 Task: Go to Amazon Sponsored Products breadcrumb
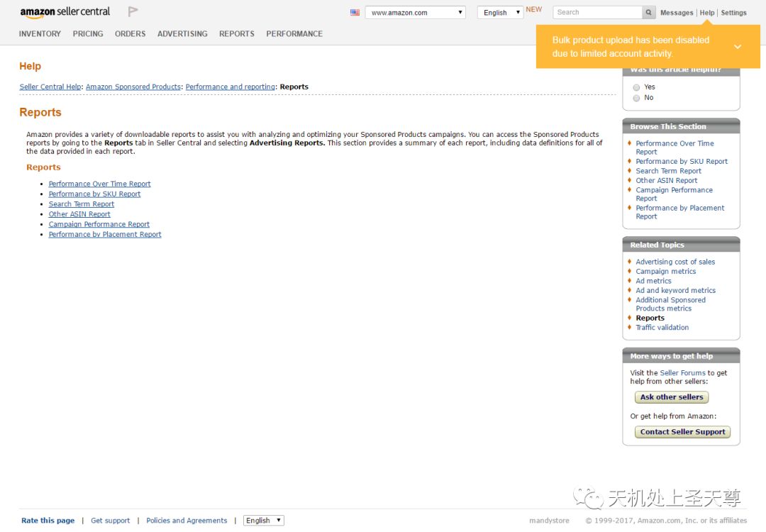tap(133, 87)
